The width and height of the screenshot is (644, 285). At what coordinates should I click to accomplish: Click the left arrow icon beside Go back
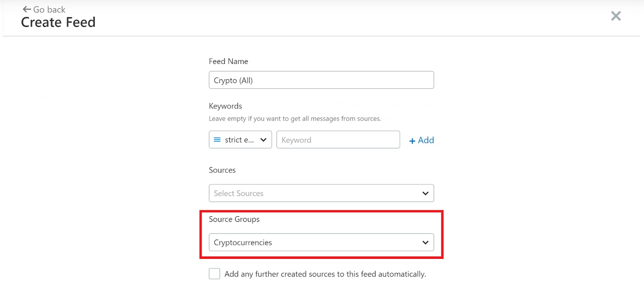click(x=27, y=9)
